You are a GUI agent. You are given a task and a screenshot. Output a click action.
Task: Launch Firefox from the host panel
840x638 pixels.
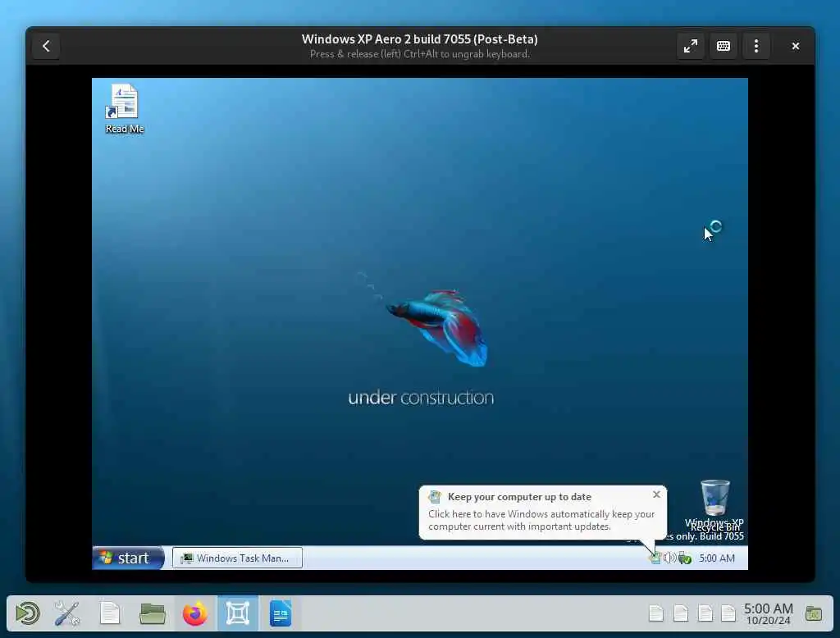[195, 613]
